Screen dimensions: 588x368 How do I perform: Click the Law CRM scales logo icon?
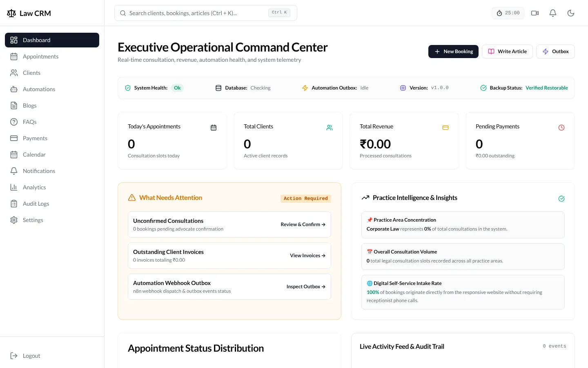click(11, 13)
